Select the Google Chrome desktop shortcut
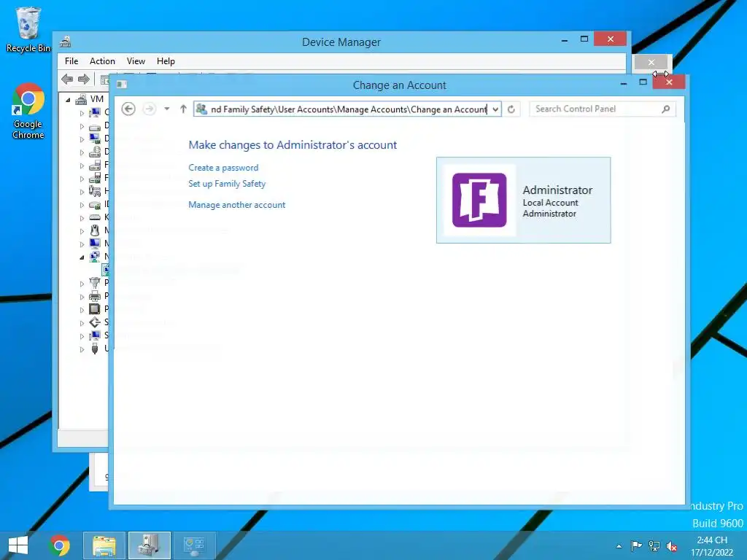747x560 pixels. 28,112
